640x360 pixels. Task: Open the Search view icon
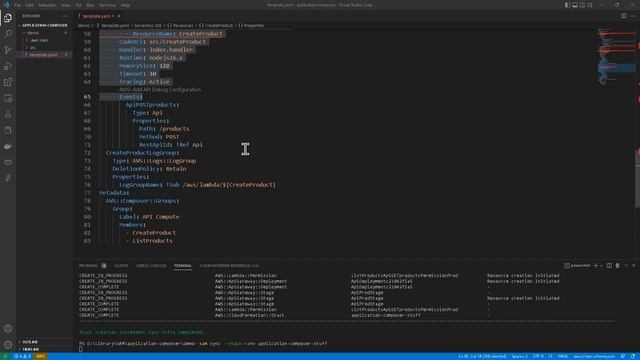[x=8, y=34]
